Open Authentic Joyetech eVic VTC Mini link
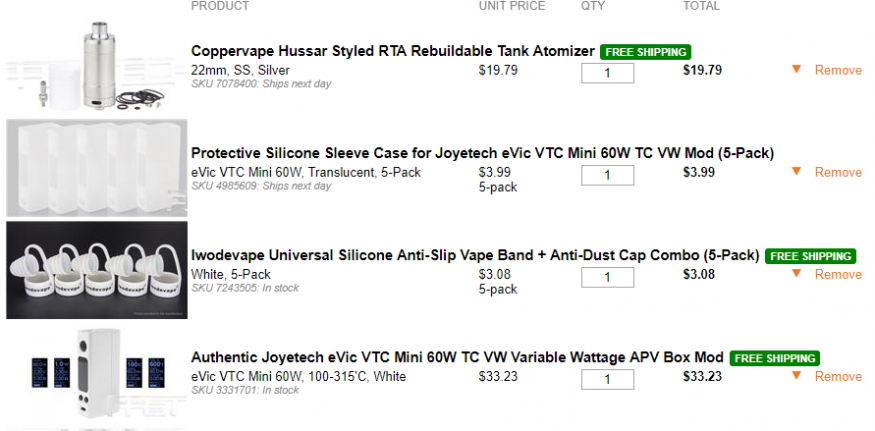 click(x=457, y=357)
